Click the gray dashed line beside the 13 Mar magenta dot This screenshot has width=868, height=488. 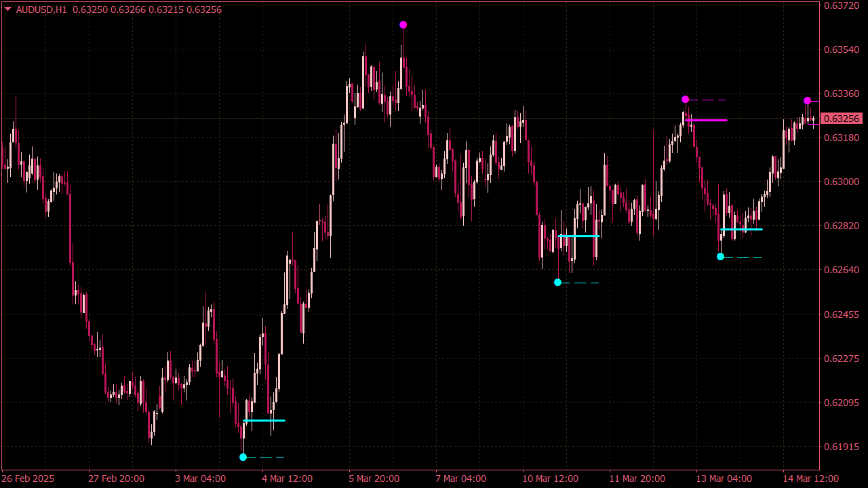tap(708, 100)
